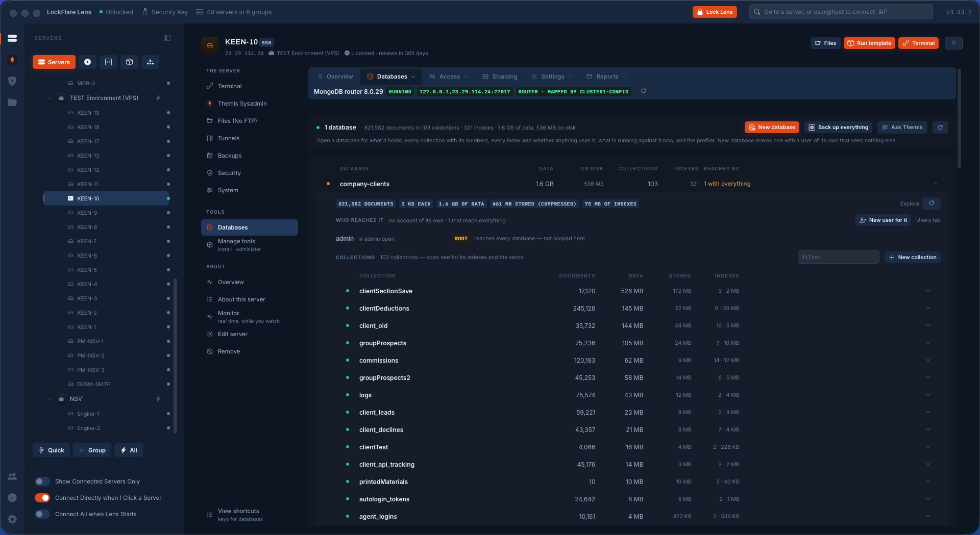Open Terminal under The Server section

(250, 86)
